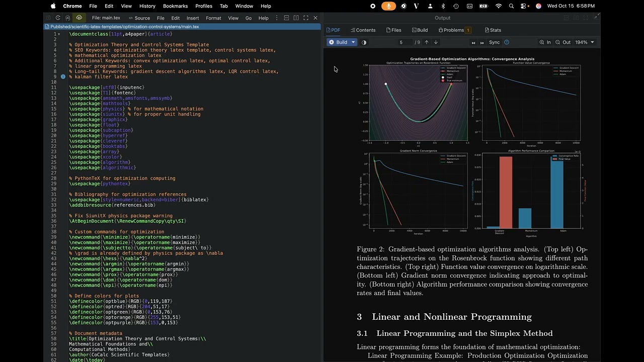644x362 pixels.
Task: Open the Apple menu
Action: [x=53, y=6]
